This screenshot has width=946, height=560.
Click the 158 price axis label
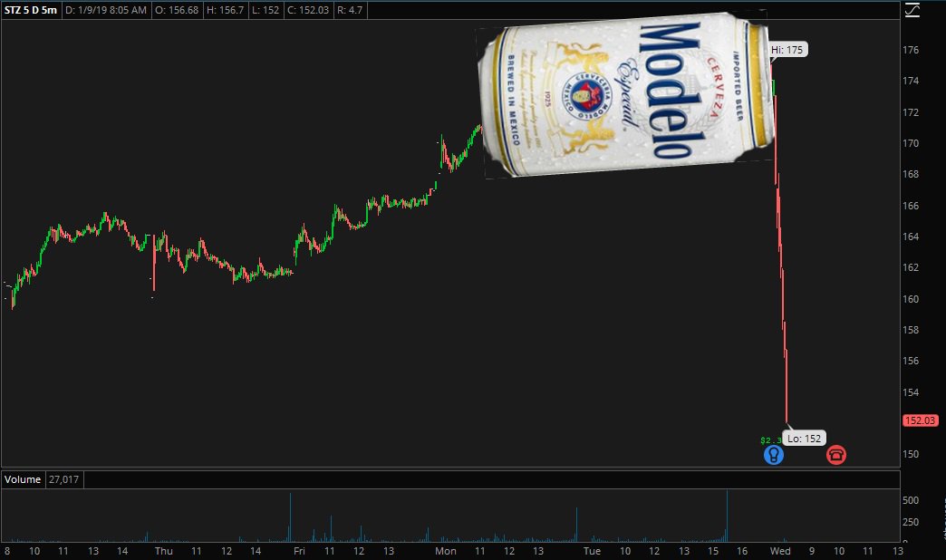tap(911, 330)
